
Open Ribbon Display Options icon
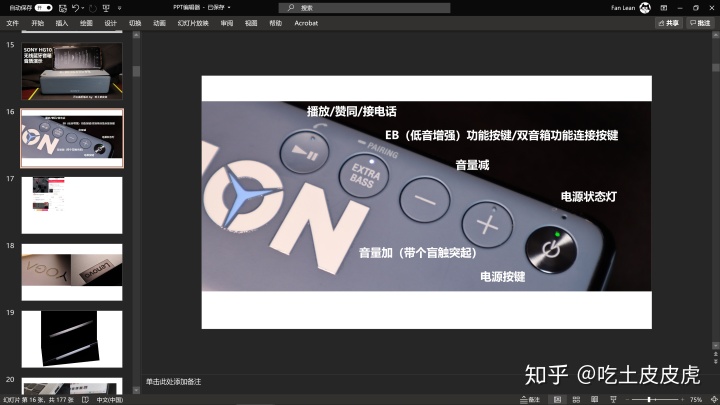664,8
